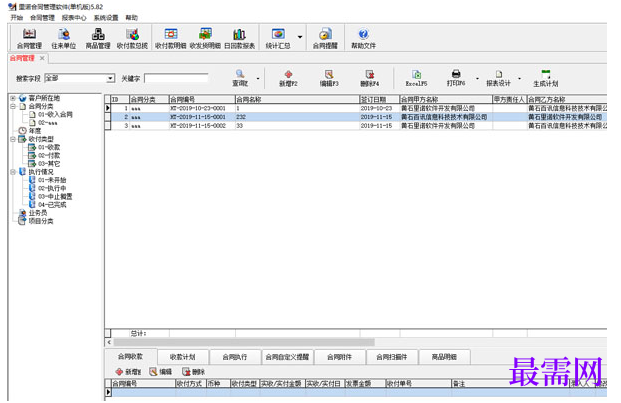Switch to the 收款计划 tab
The image size is (621, 403).
(x=183, y=357)
